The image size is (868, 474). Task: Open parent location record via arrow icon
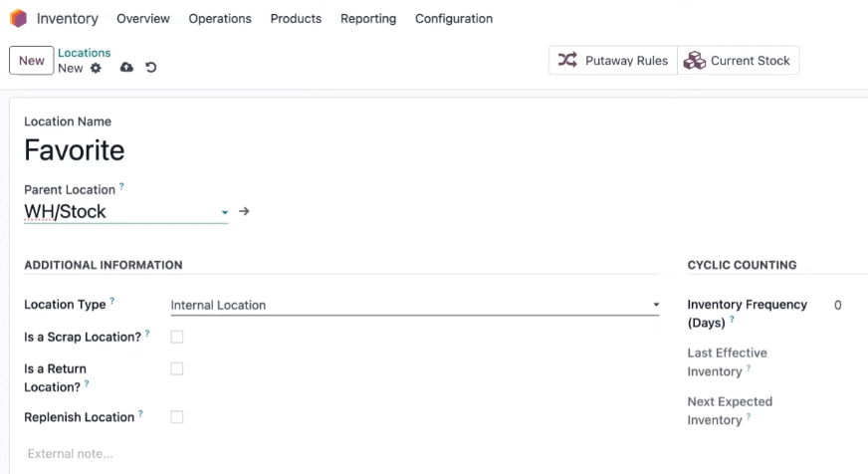(x=244, y=211)
